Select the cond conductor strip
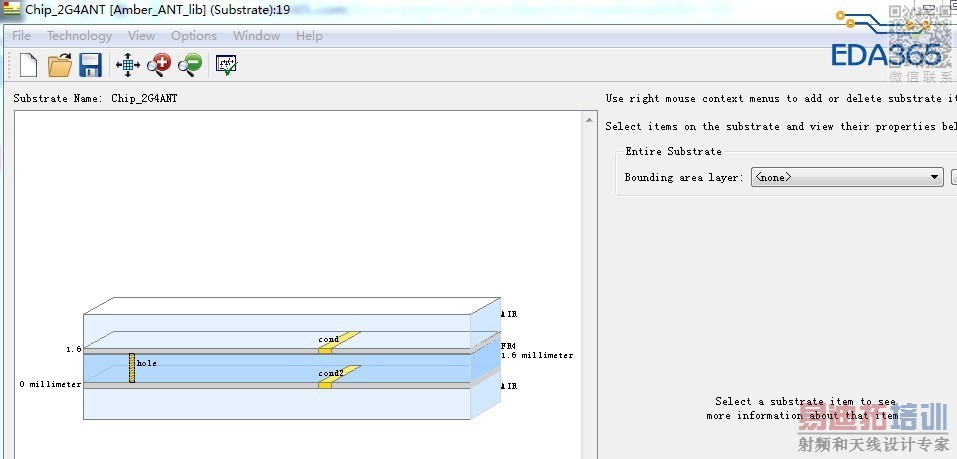 click(339, 342)
